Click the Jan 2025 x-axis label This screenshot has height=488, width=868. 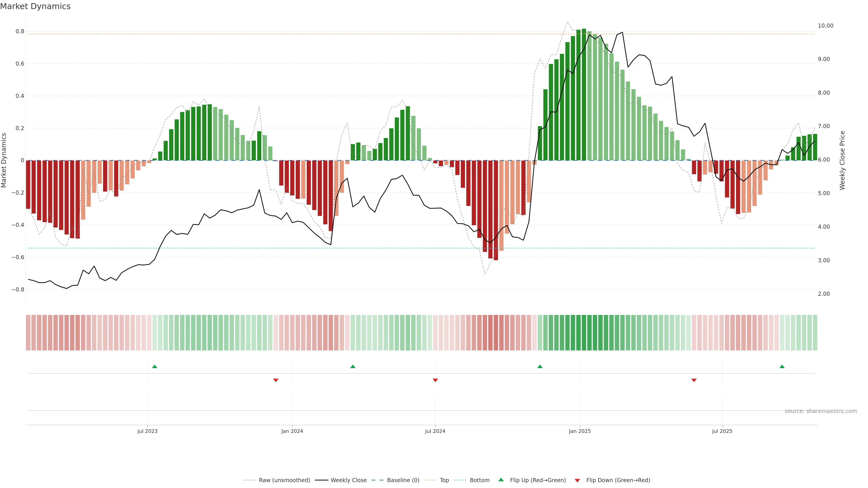(580, 431)
